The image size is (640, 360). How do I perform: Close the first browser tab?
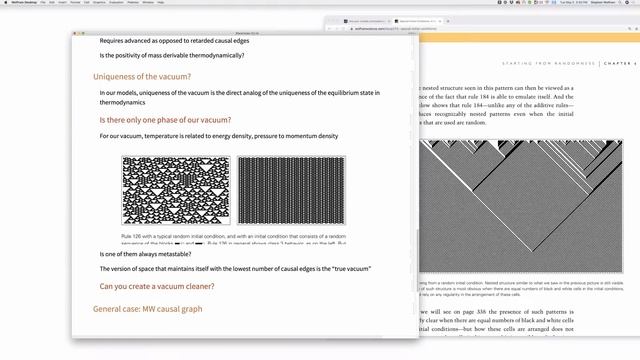(388, 21)
